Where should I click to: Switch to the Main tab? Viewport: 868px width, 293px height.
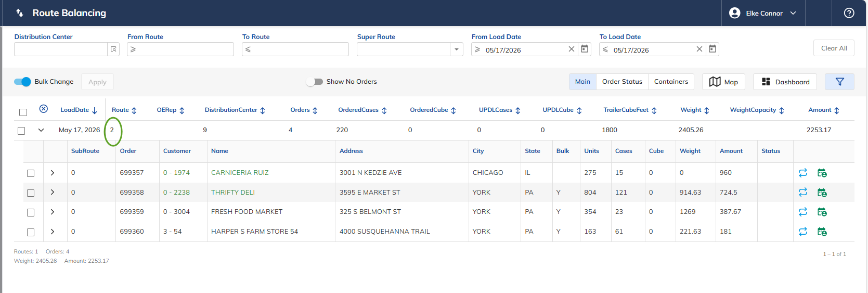click(582, 82)
